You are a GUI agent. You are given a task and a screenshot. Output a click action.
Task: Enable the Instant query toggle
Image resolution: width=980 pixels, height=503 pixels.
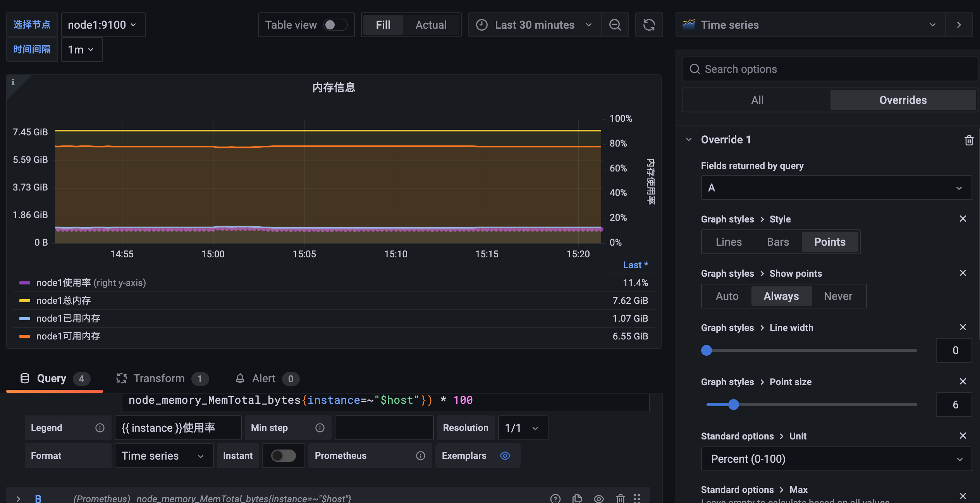point(283,456)
